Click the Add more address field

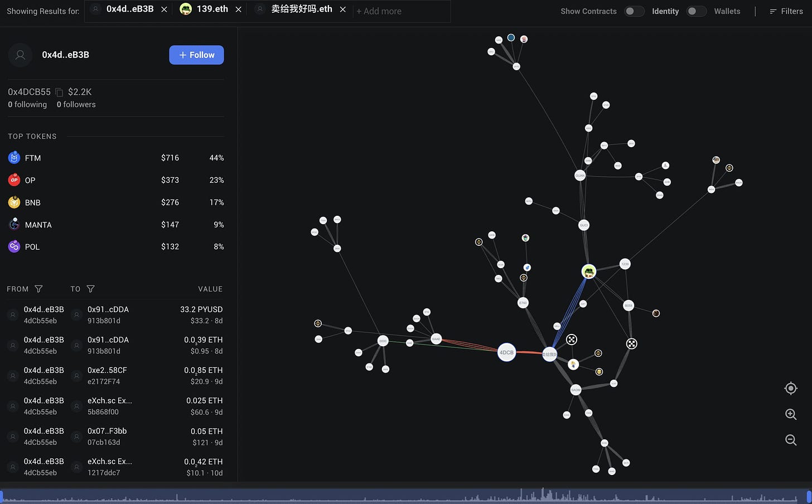(390, 11)
